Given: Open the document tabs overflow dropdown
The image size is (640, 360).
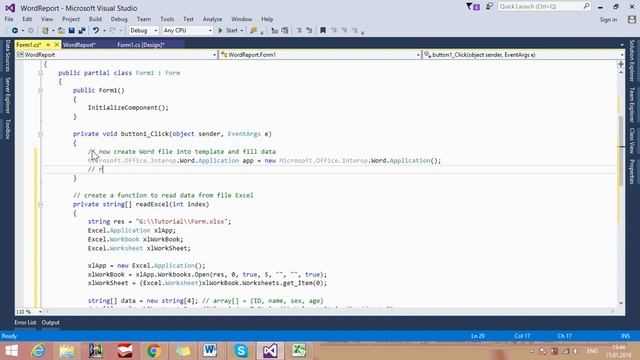Looking at the screenshot, I should point(622,45).
